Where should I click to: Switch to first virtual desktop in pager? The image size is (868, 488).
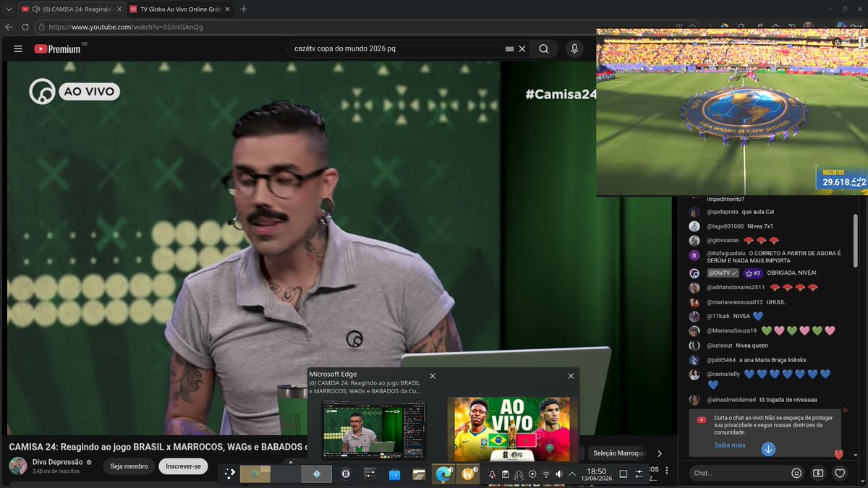tap(255, 474)
